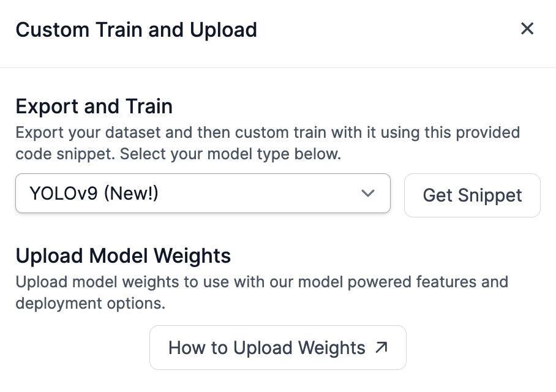The image size is (556, 392).
Task: Close the Custom Train and Upload dialog
Action: pyautogui.click(x=527, y=29)
